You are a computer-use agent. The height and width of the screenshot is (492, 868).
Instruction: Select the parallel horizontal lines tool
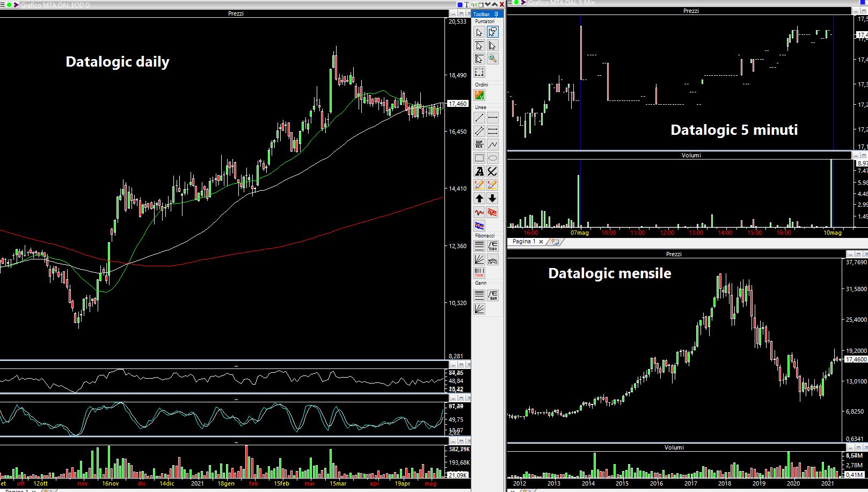pyautogui.click(x=492, y=131)
